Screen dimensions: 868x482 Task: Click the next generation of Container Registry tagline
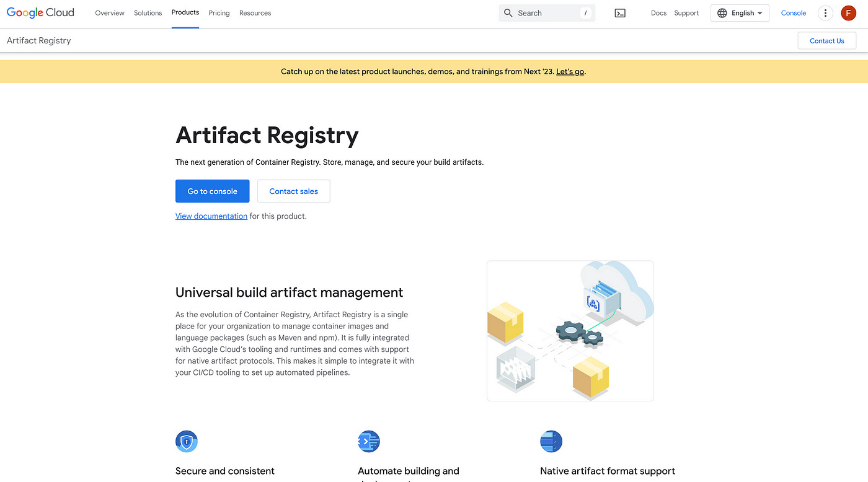[329, 162]
